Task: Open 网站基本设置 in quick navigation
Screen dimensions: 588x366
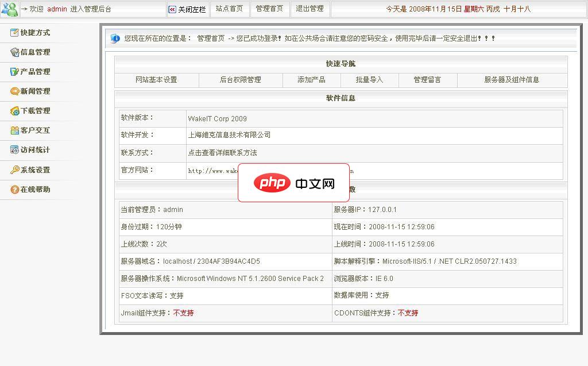Action: click(x=156, y=80)
